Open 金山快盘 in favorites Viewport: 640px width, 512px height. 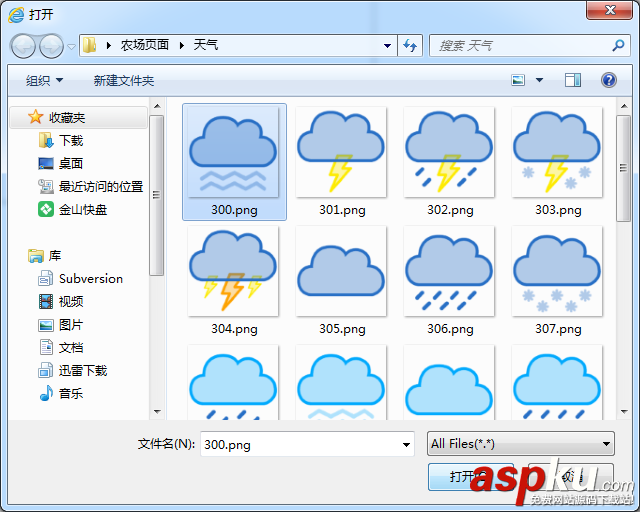pyautogui.click(x=83, y=209)
